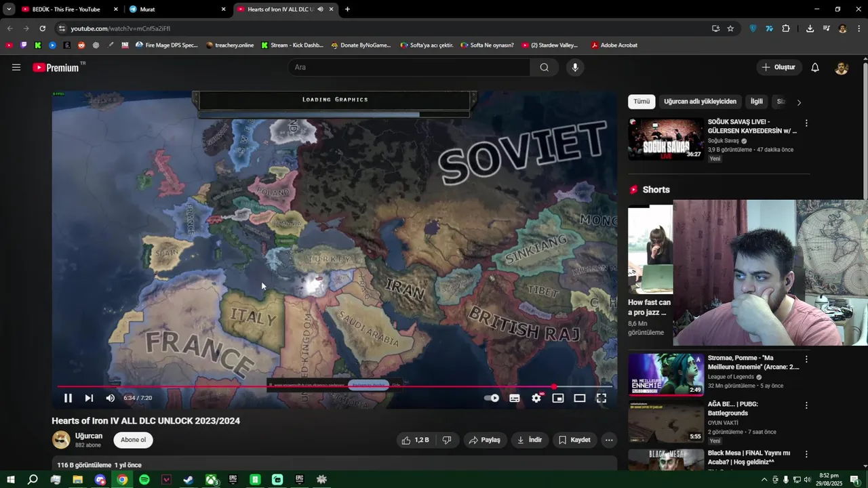
Task: Open Stream - Kick Dashboard bookmark
Action: pyautogui.click(x=292, y=45)
